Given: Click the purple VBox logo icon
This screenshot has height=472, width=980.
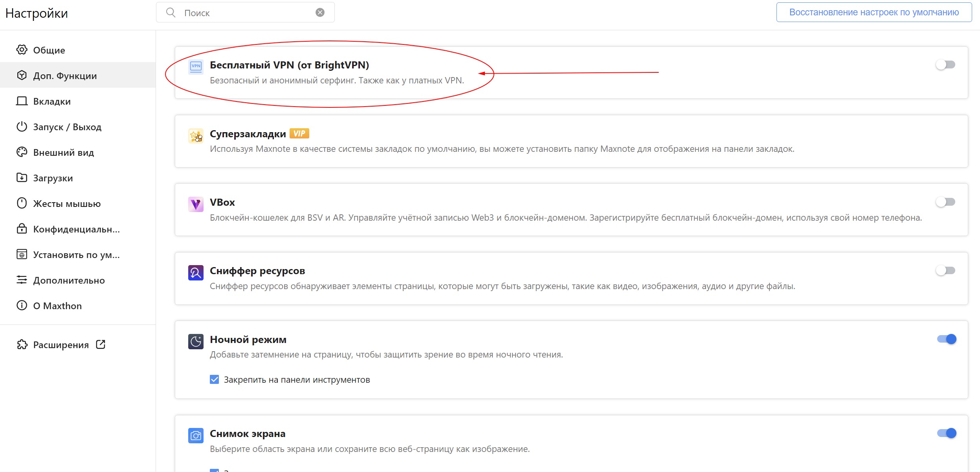Looking at the screenshot, I should point(196,204).
